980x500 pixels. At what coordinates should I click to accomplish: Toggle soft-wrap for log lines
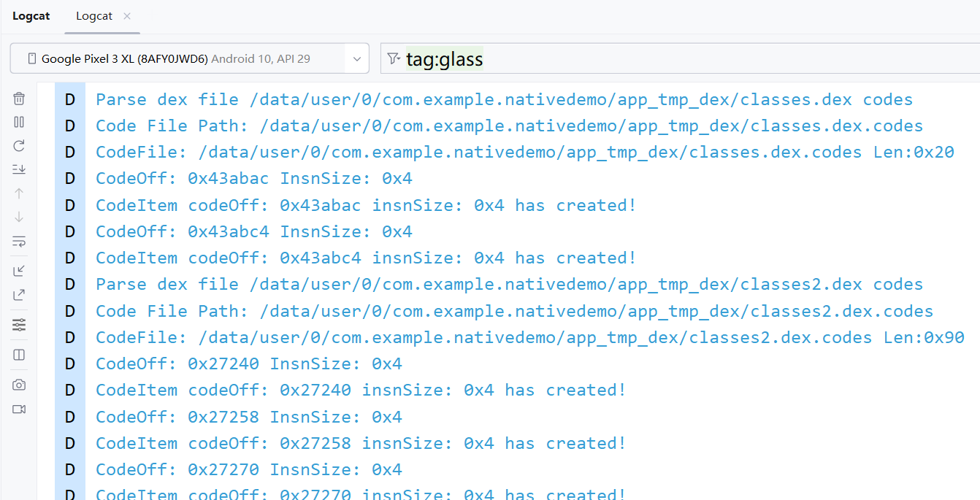[x=19, y=241]
